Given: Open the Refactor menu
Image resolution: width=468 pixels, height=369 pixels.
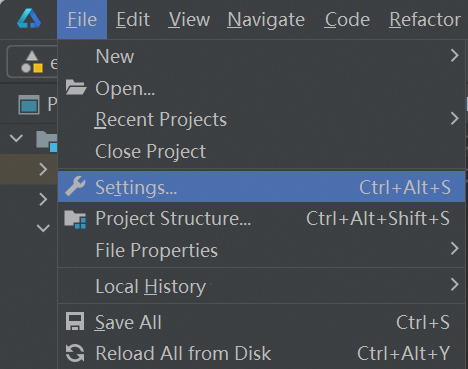Looking at the screenshot, I should point(425,19).
